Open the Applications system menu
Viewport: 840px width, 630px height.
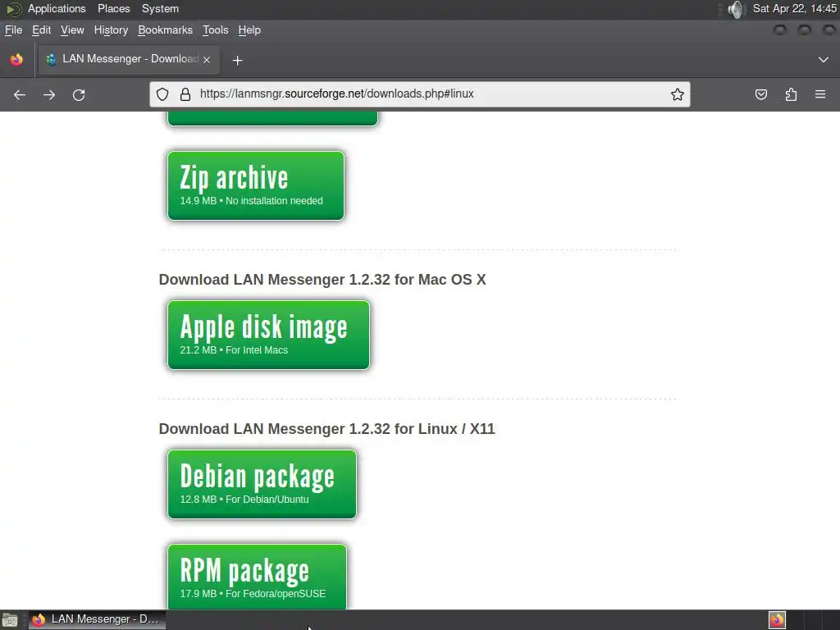[x=57, y=8]
